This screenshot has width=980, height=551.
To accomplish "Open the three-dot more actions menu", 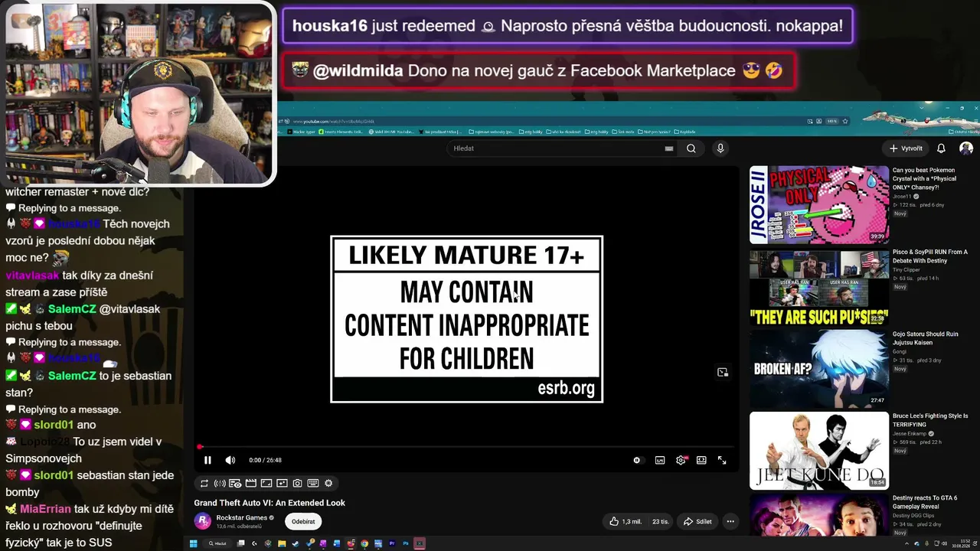I will tap(730, 521).
